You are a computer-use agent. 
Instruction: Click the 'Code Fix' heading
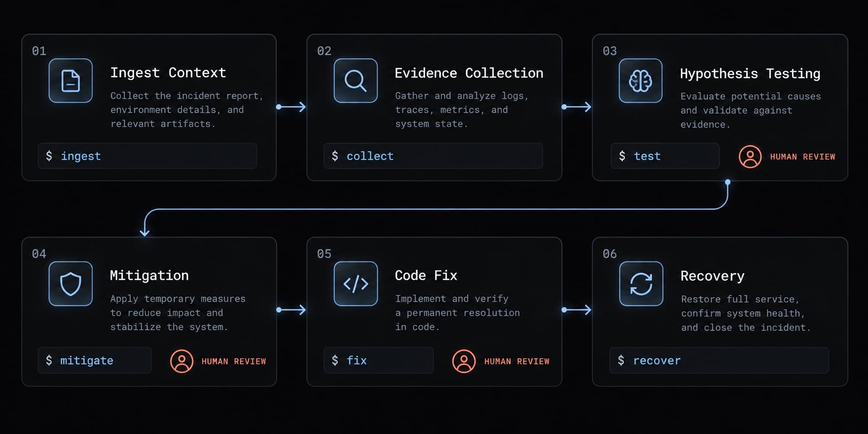426,275
